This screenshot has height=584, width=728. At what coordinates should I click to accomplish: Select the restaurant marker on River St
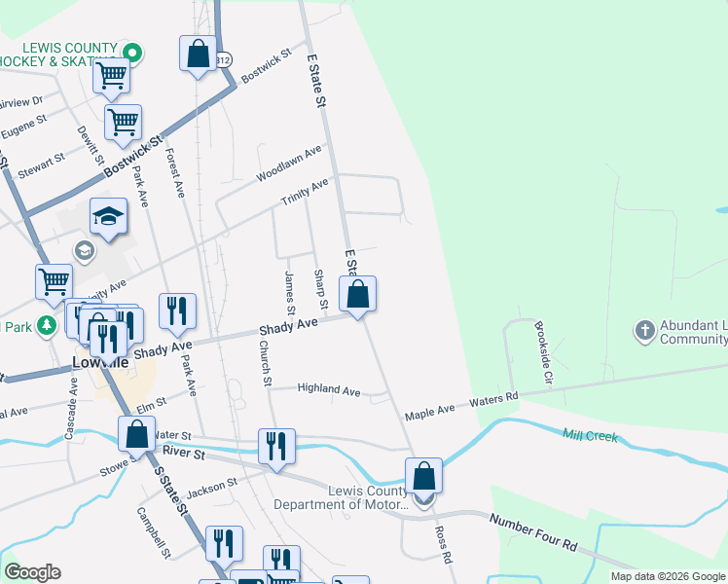pyautogui.click(x=276, y=448)
